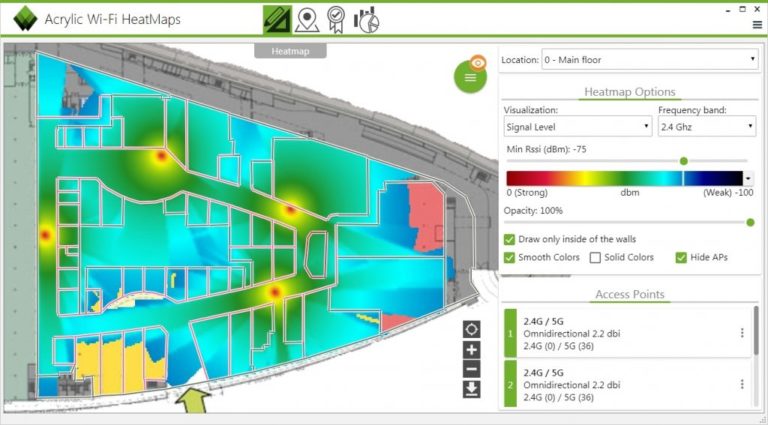
Task: Center the map with the crosshair icon
Action: pos(471,329)
